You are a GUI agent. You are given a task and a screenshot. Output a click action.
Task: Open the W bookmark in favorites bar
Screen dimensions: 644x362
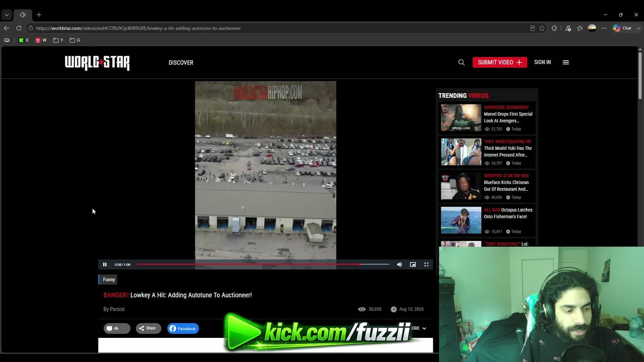tap(41, 40)
